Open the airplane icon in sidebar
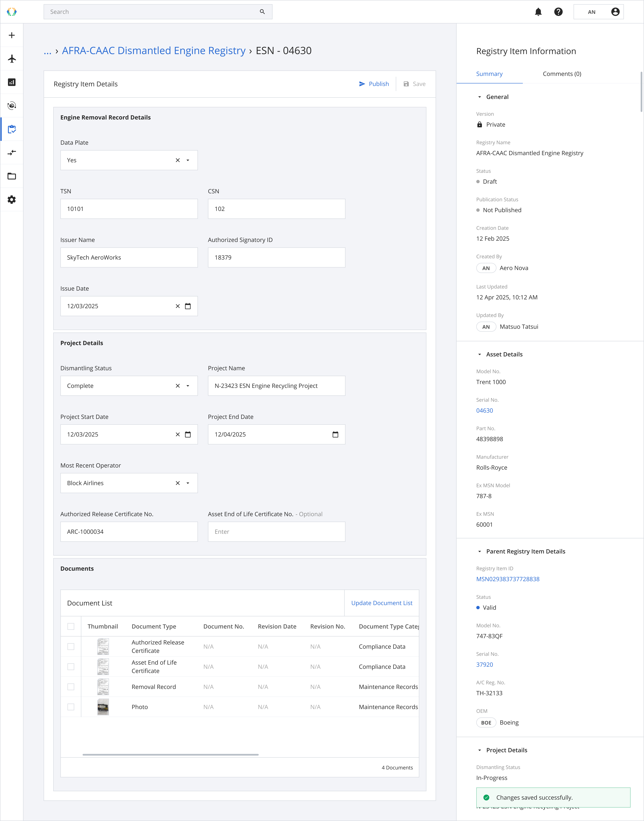Screen dimensions: 644x821 (x=12, y=59)
